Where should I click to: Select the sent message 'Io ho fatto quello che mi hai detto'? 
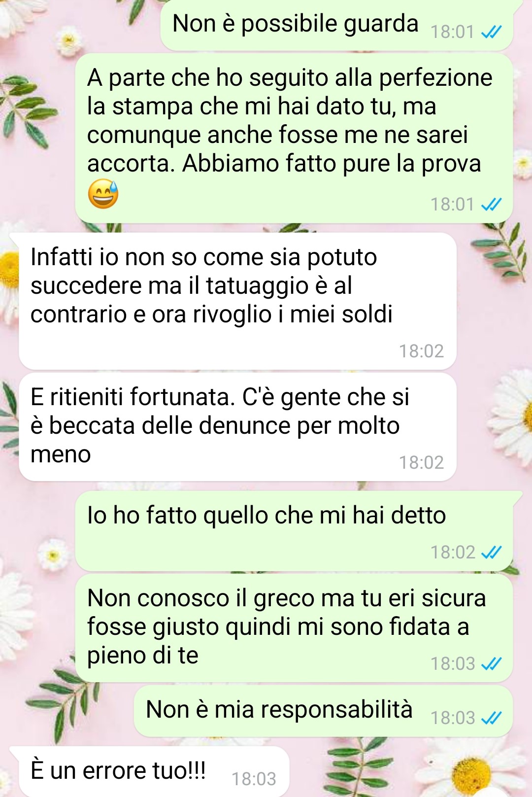(x=294, y=531)
